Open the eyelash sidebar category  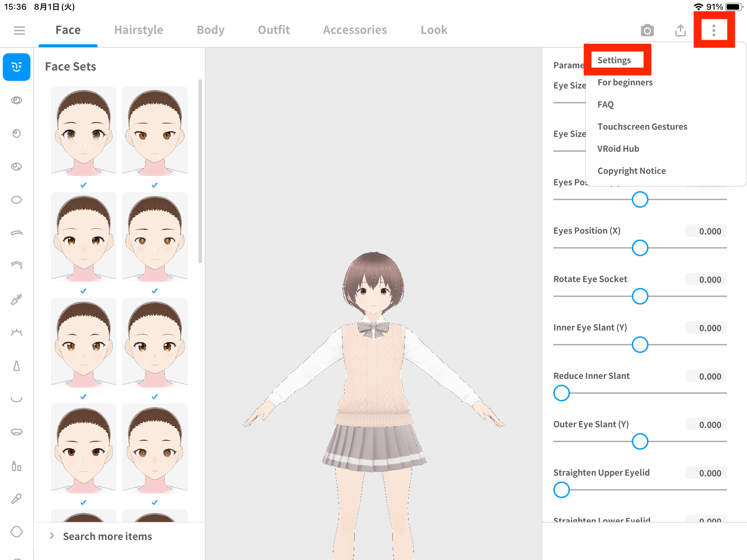(x=17, y=333)
